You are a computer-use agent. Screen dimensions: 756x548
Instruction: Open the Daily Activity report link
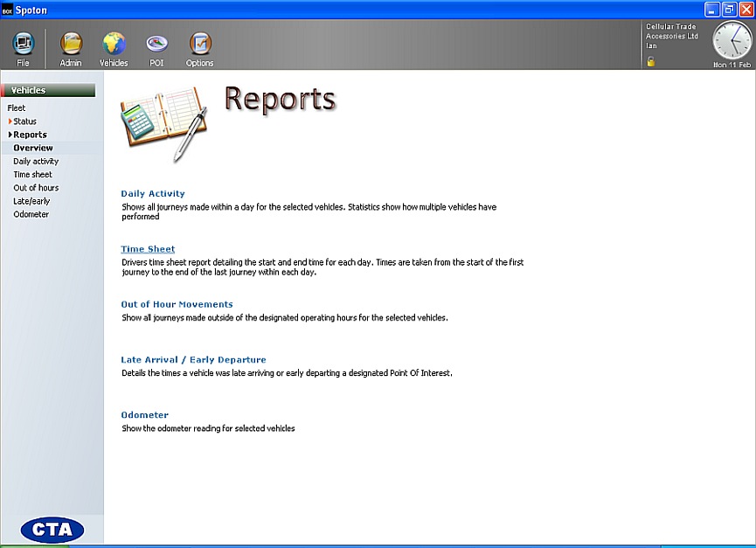(153, 193)
